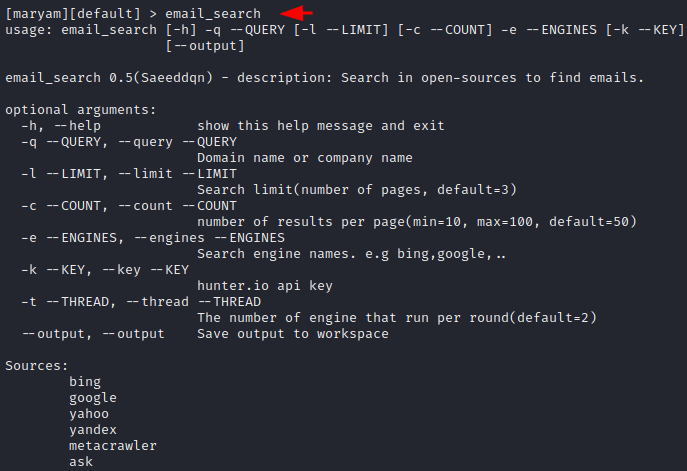Click 'Domain name or company name' description

(305, 158)
